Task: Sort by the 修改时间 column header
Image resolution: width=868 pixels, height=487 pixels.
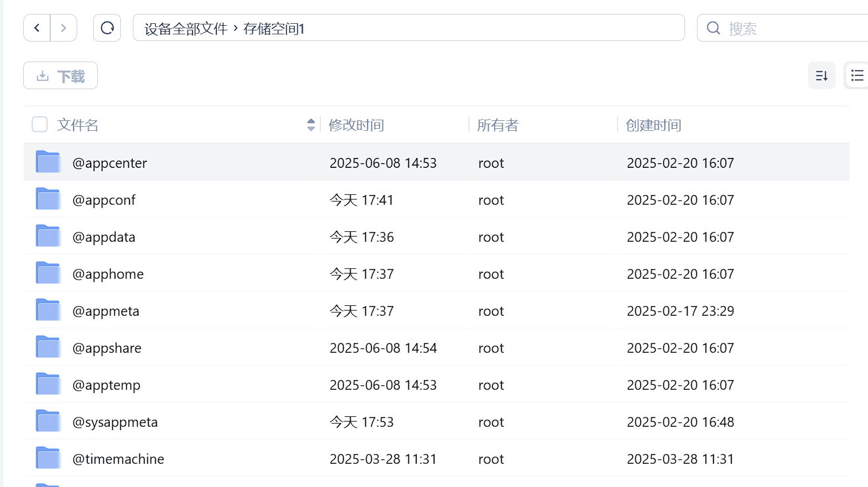Action: coord(356,125)
